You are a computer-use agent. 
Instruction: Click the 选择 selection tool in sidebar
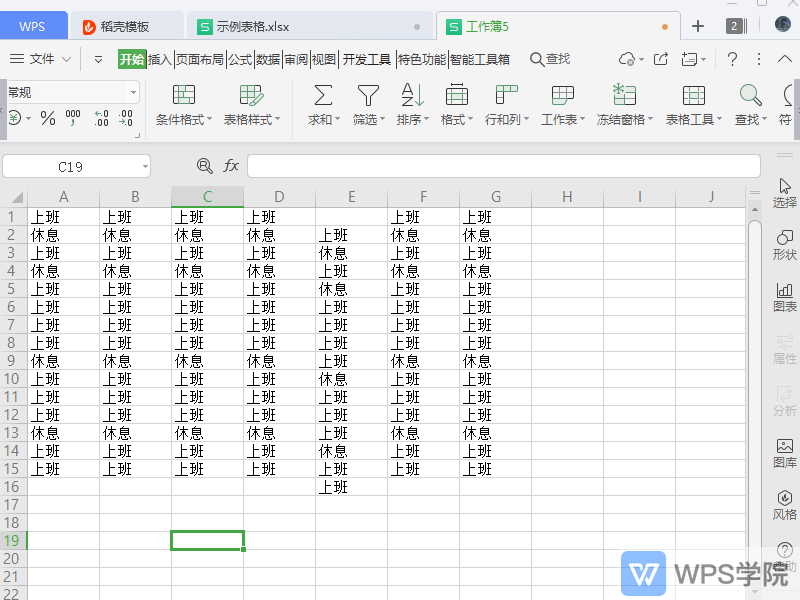(x=785, y=191)
